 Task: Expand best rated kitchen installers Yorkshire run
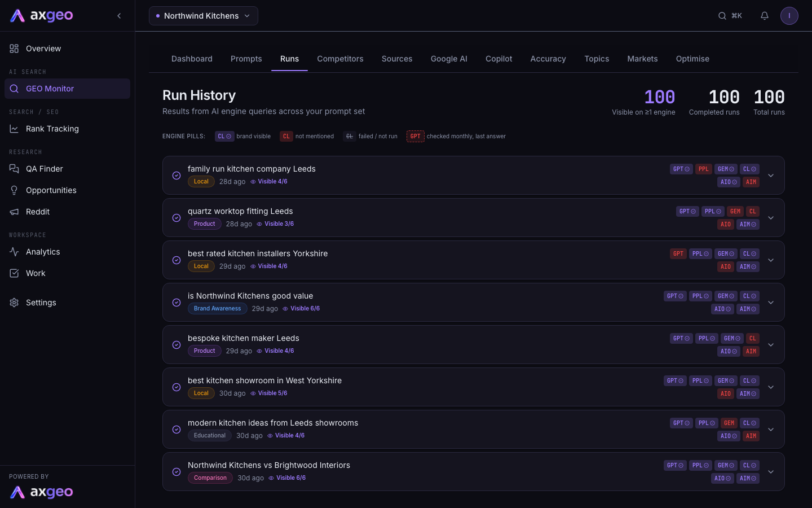[x=771, y=260]
